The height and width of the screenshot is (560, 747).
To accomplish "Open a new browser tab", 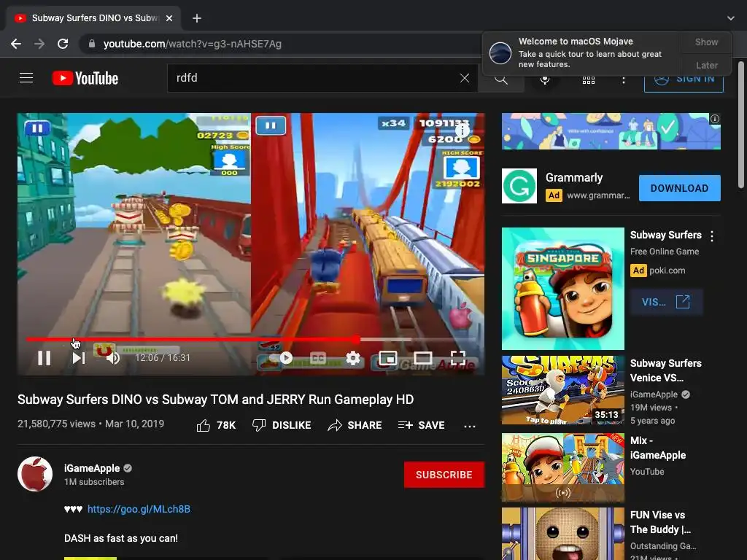I will click(197, 18).
